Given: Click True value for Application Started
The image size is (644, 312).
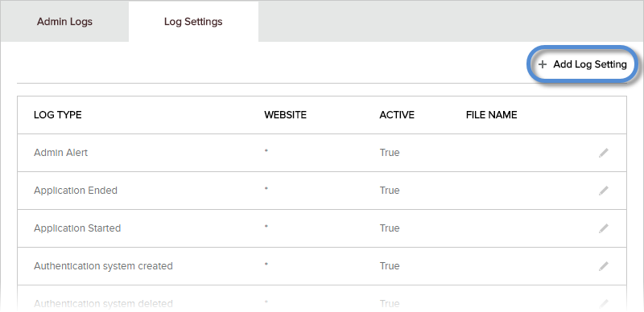Looking at the screenshot, I should coord(390,228).
